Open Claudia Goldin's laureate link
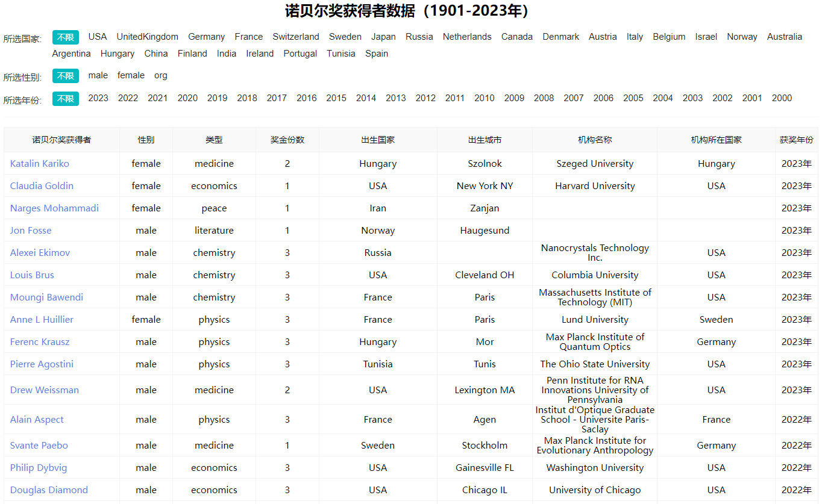 [42, 186]
